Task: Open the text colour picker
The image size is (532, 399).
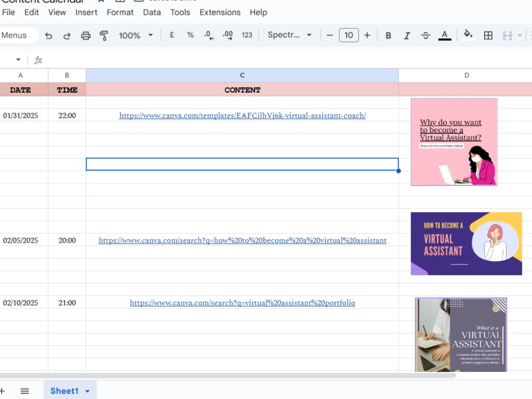Action: pos(444,35)
